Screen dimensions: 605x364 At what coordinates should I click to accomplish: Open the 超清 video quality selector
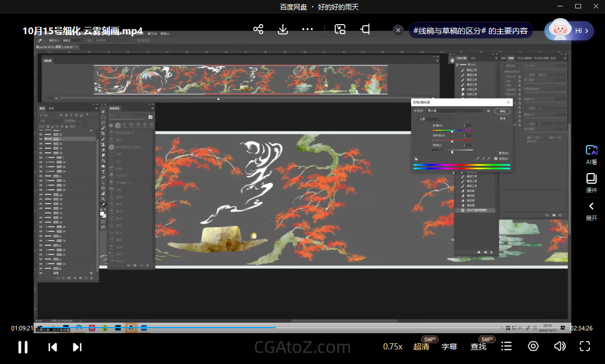tap(421, 347)
